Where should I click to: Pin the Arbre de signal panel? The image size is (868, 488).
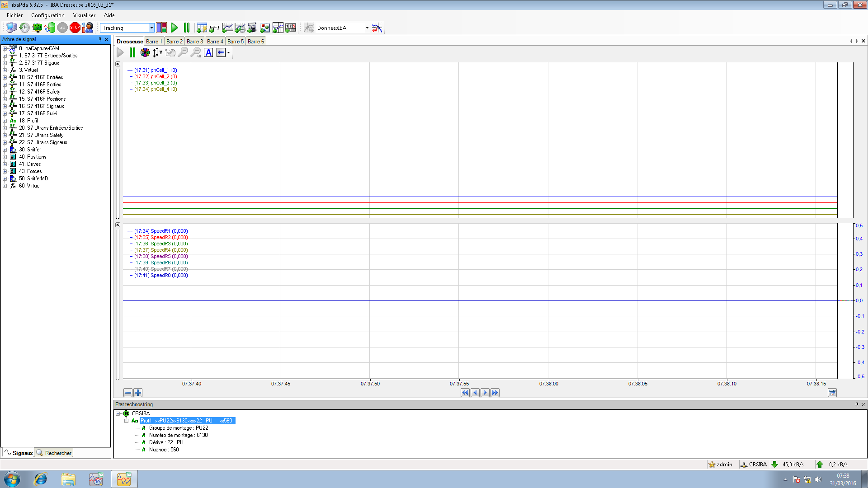coord(100,39)
